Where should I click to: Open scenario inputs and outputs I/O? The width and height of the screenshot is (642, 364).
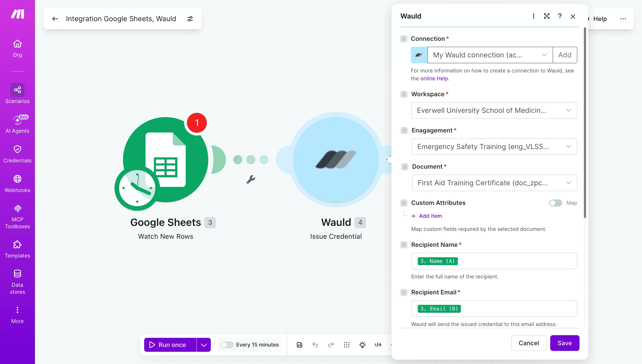[x=378, y=345]
